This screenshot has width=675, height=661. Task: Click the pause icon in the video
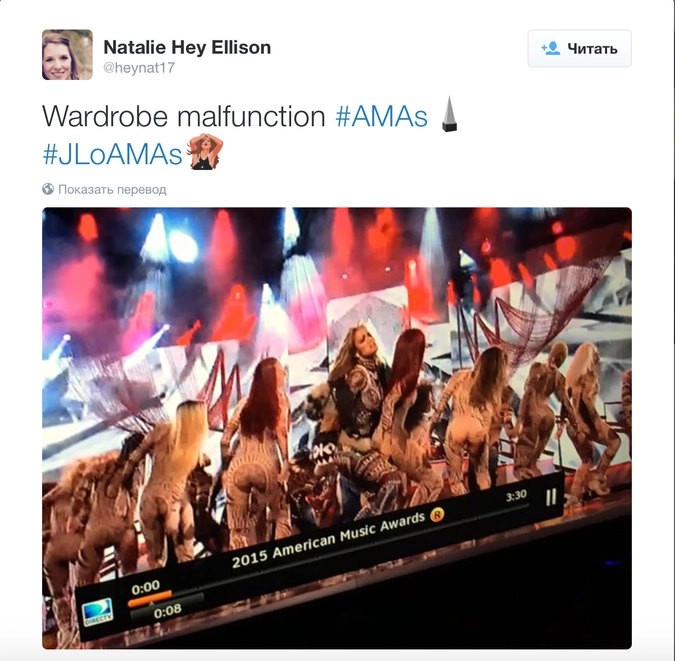click(551, 497)
